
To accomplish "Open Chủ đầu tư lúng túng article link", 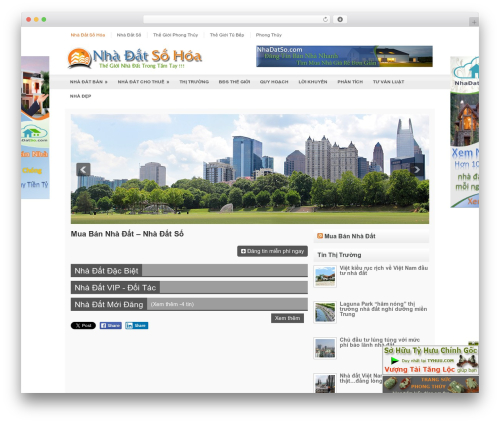I will click(380, 342).
